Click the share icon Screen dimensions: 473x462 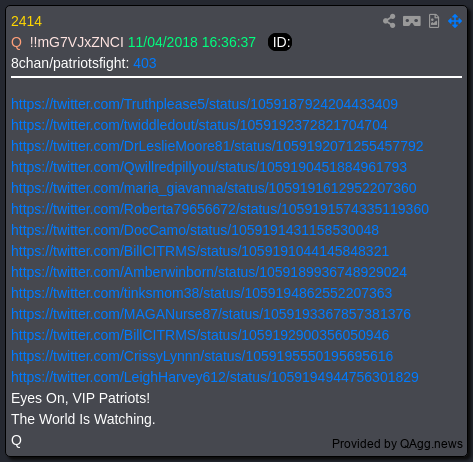389,21
